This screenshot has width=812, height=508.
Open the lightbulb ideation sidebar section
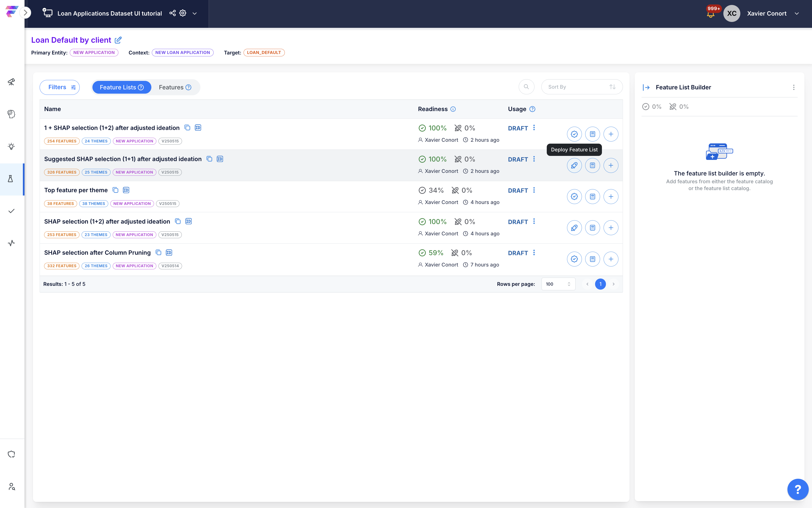(x=11, y=146)
